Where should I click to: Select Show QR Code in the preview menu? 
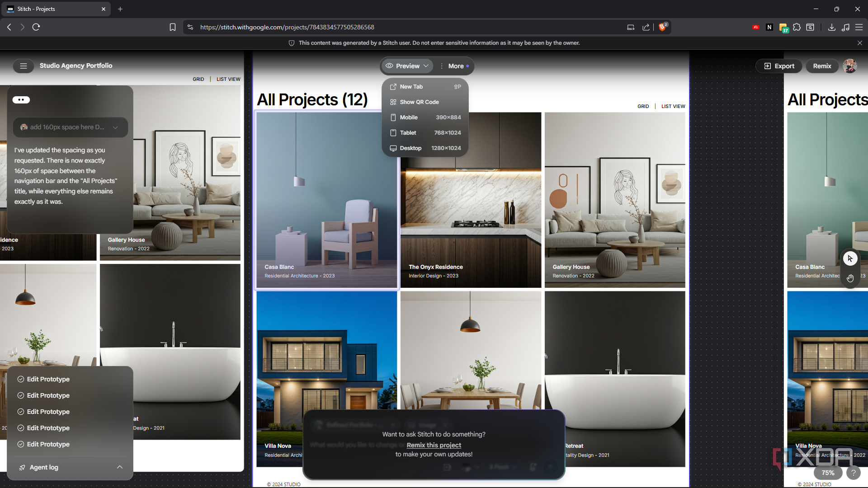pyautogui.click(x=425, y=102)
